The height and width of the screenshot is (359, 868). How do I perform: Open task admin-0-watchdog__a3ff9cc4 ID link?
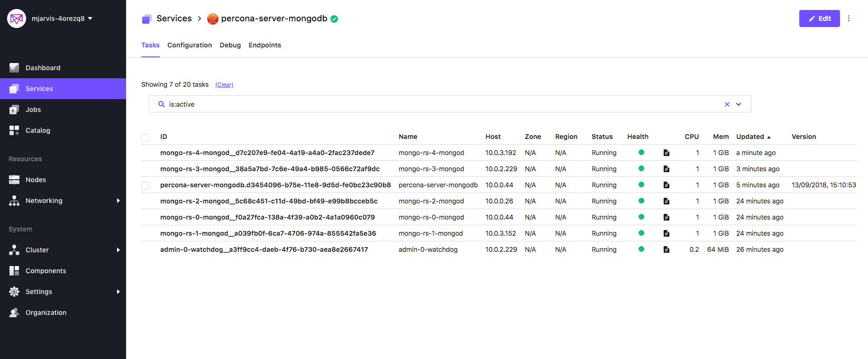[264, 249]
